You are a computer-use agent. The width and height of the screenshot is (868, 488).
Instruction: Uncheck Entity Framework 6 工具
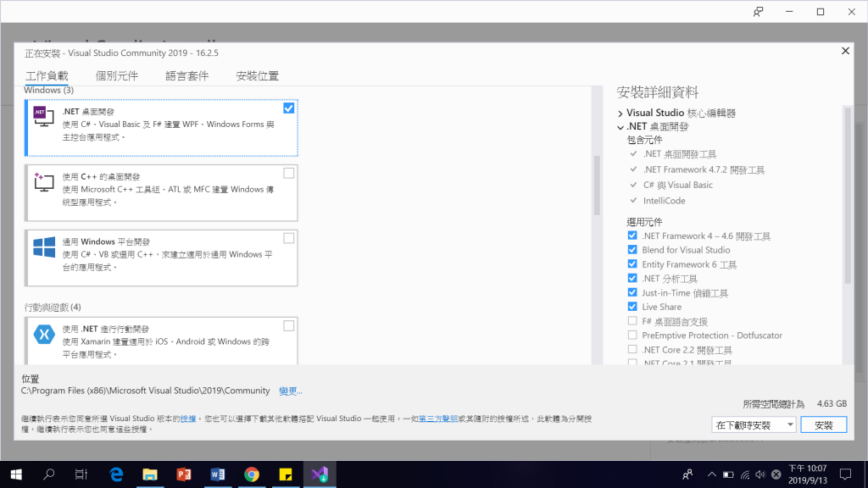click(632, 264)
